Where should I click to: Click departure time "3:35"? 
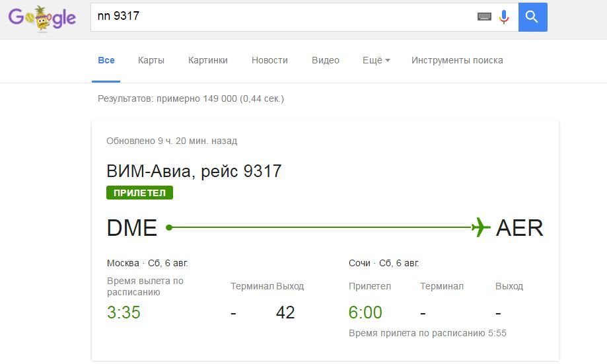point(124,312)
